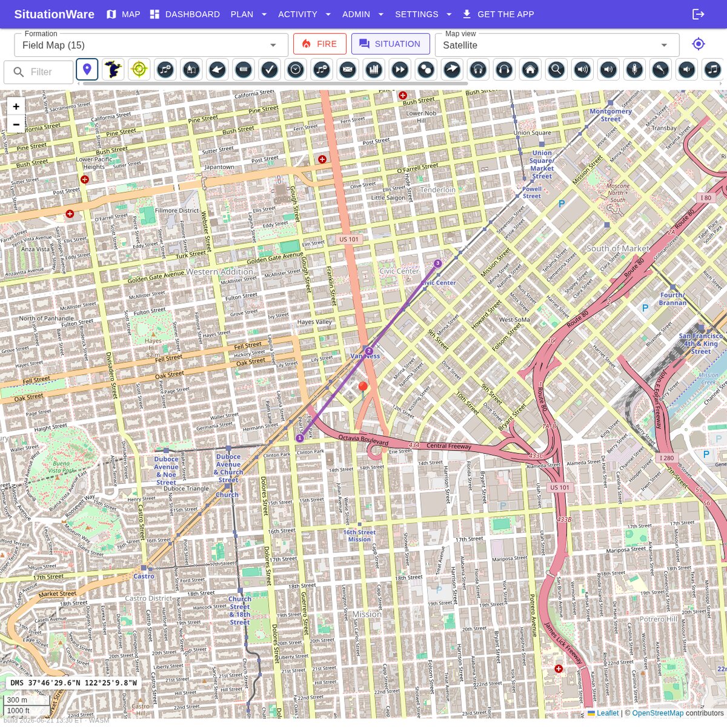
Task: Choose the clock symbol icon
Action: (x=295, y=70)
